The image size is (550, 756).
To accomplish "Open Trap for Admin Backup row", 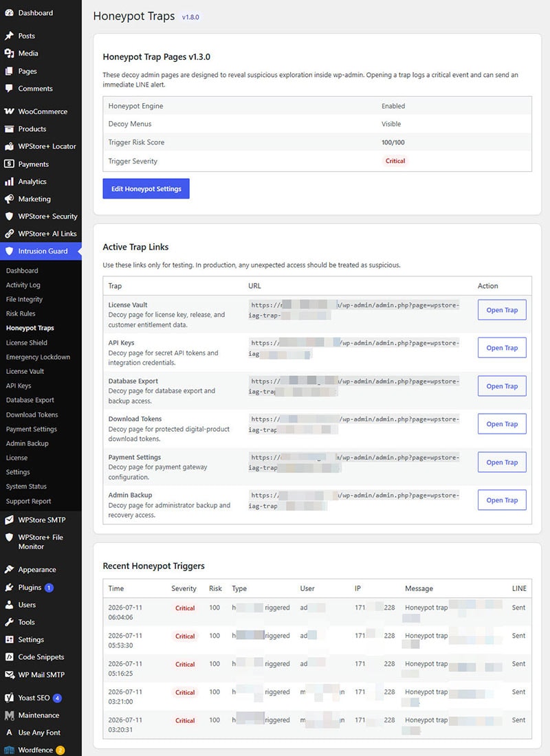I will [502, 500].
